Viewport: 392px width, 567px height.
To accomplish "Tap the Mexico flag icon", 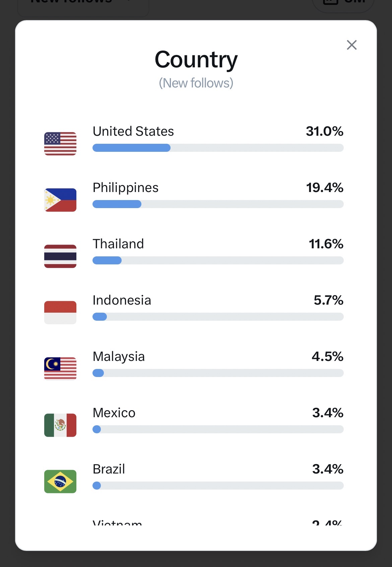I will (x=60, y=425).
